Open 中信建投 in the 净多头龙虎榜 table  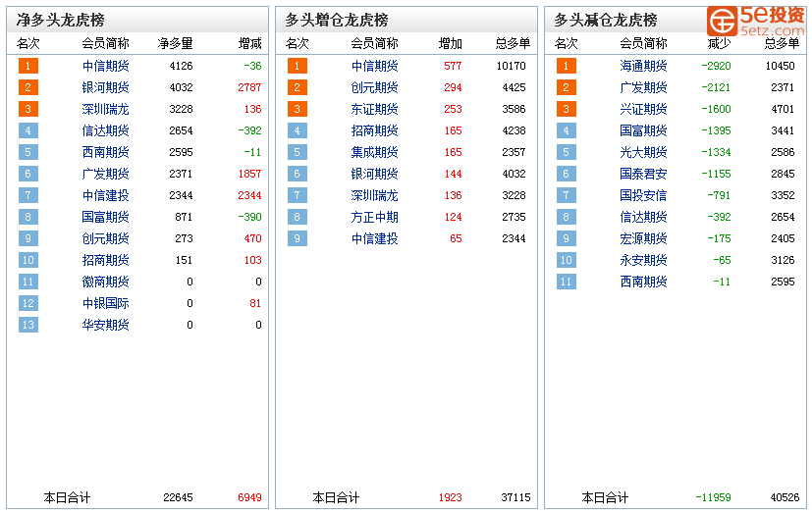pyautogui.click(x=106, y=195)
